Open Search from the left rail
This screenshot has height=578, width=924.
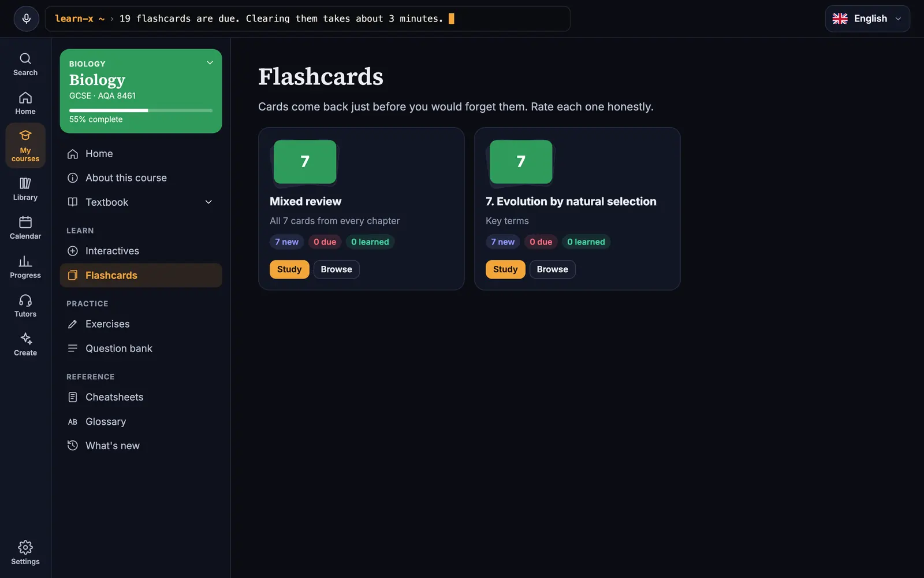(x=25, y=64)
